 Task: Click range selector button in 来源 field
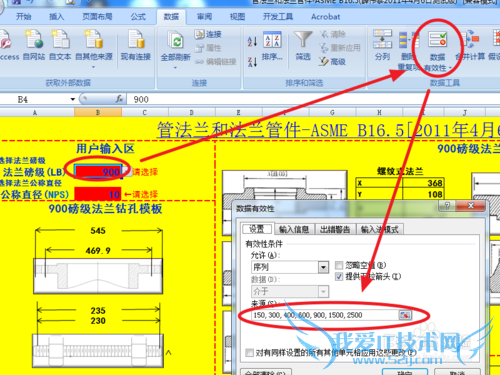click(x=405, y=315)
